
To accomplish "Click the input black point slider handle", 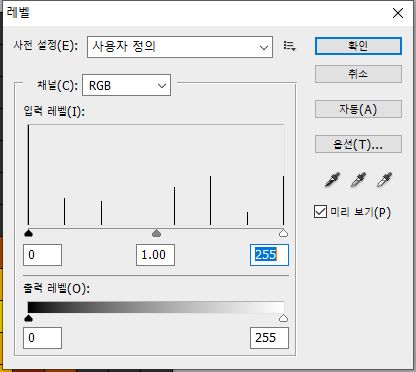I will (x=29, y=233).
